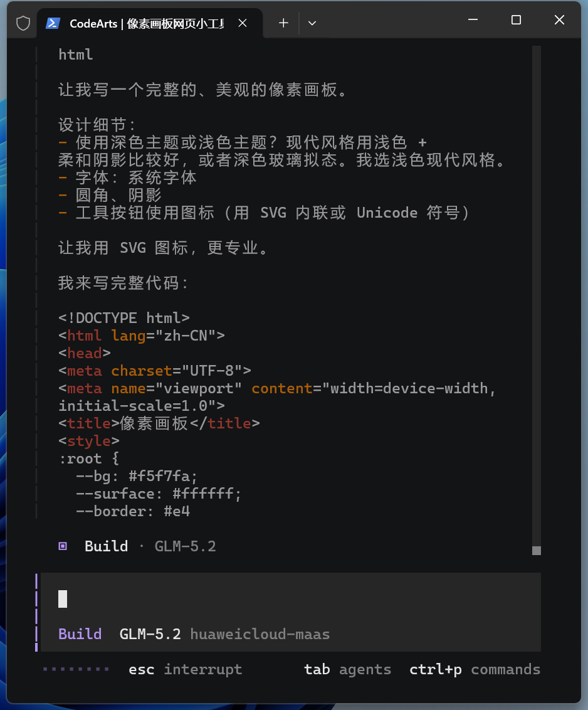Click the --bg: #f5f7fa; line
588x710 pixels.
coord(137,476)
